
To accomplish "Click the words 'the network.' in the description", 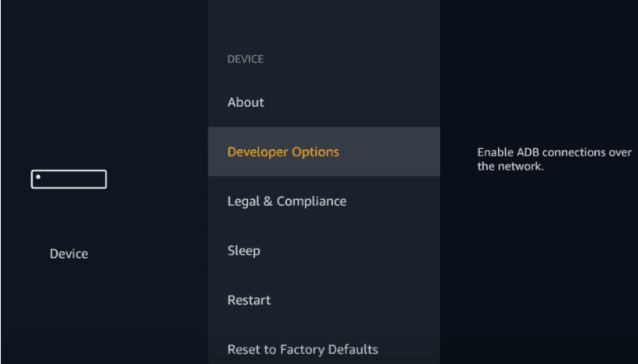I will (511, 166).
